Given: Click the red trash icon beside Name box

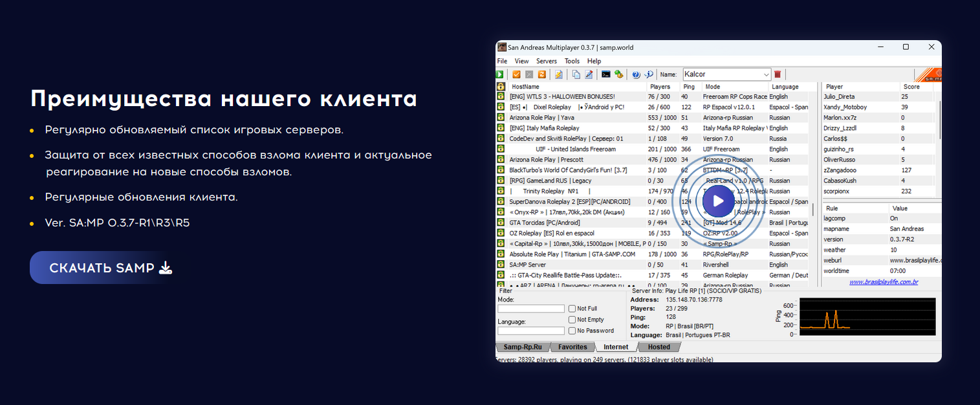Looking at the screenshot, I should click(x=778, y=74).
